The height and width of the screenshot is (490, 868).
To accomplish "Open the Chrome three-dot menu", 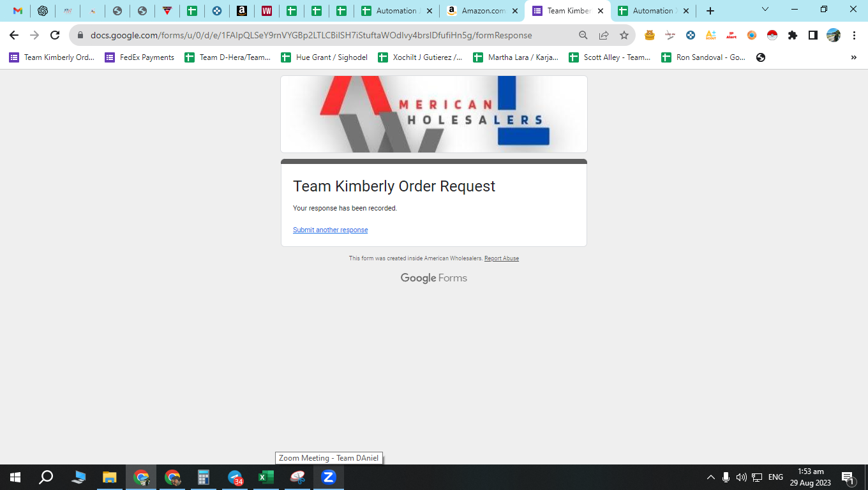I will click(854, 36).
